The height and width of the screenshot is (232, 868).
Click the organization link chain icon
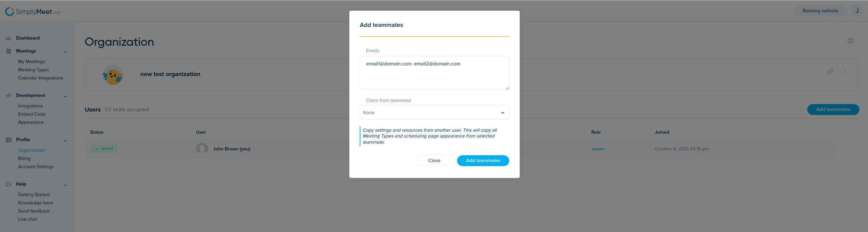(830, 71)
